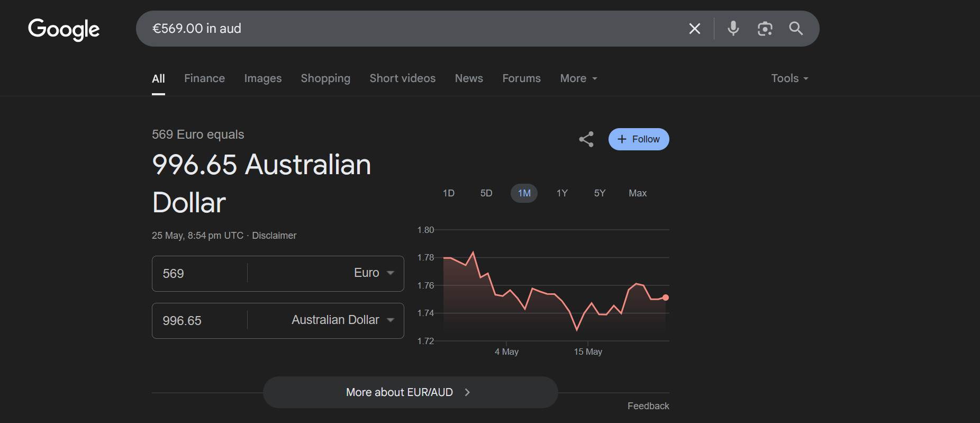Go to the Images tab
Viewport: 980px width, 423px height.
coord(262,78)
